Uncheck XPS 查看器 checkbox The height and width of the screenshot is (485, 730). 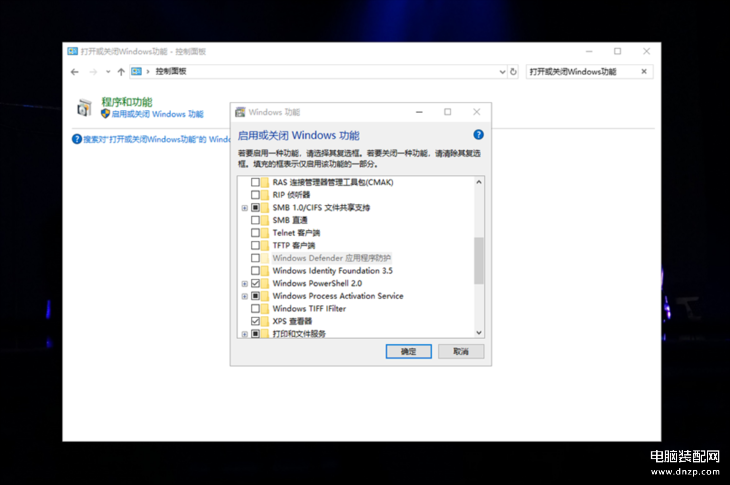[x=255, y=321]
